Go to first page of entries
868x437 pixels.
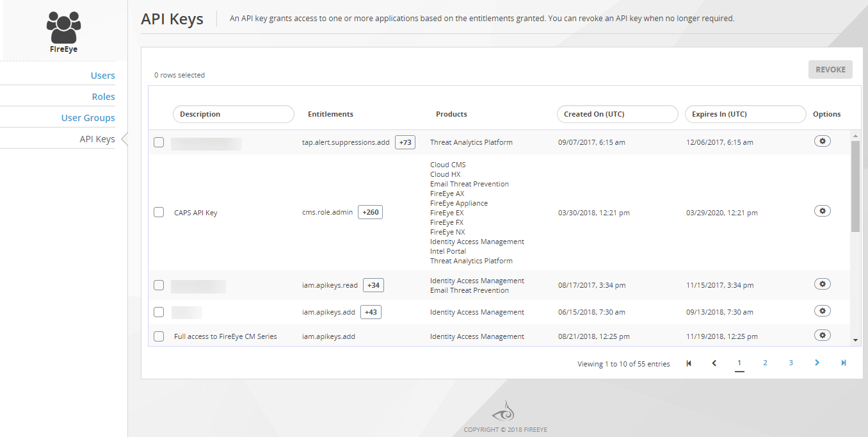click(689, 363)
